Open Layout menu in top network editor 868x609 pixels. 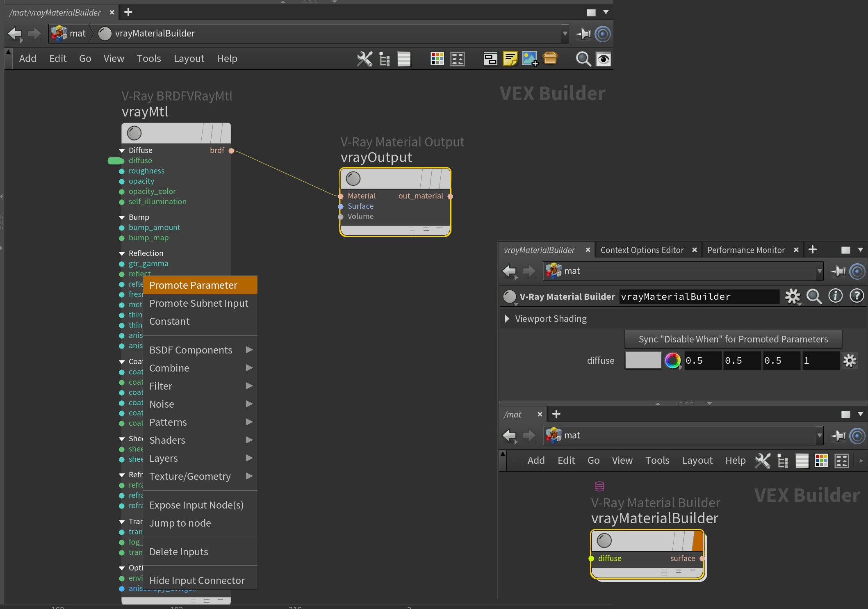[x=189, y=59]
